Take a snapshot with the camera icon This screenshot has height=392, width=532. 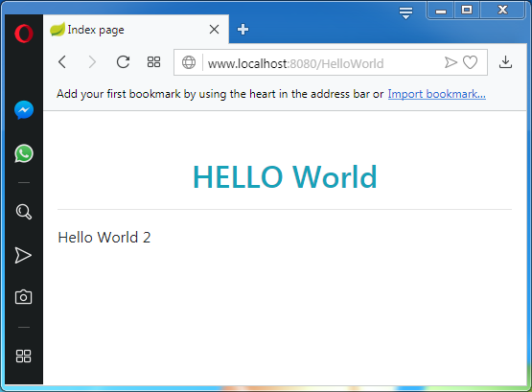coord(23,297)
